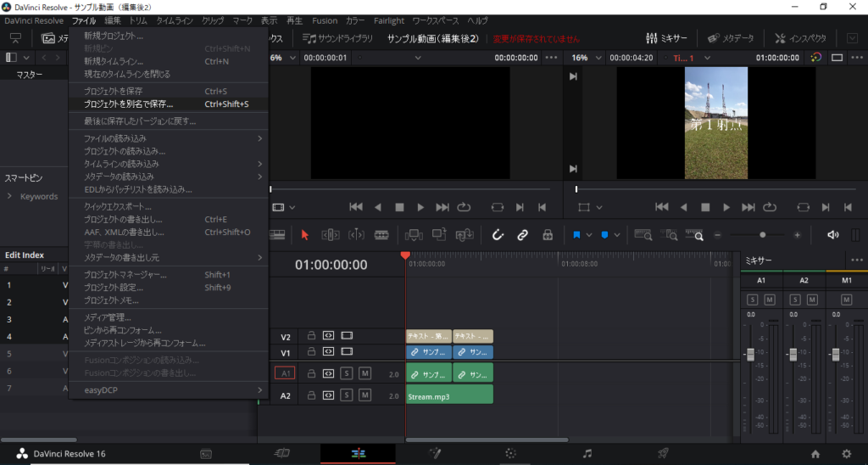Click the timeline zoom slider handle
Screen dimensions: 868x465
pos(762,235)
